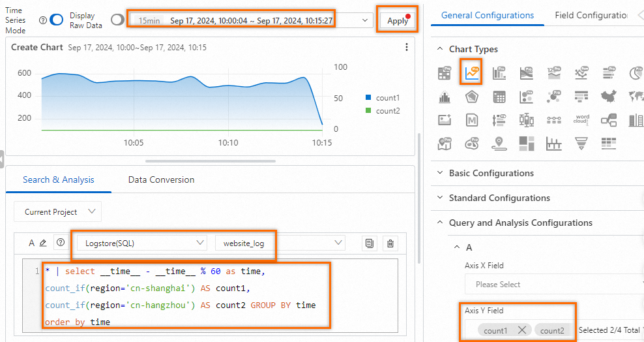
Task: Toggle count2 green legend series
Action: click(x=383, y=110)
